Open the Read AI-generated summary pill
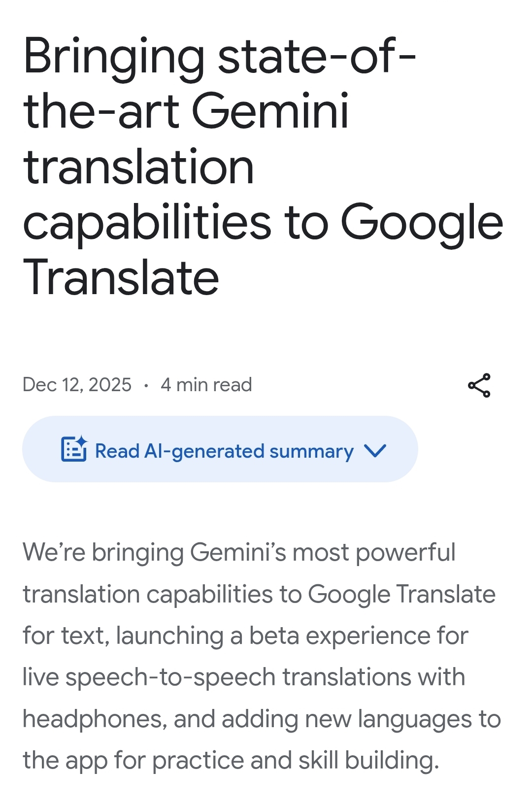This screenshot has width=532, height=805. coord(220,449)
